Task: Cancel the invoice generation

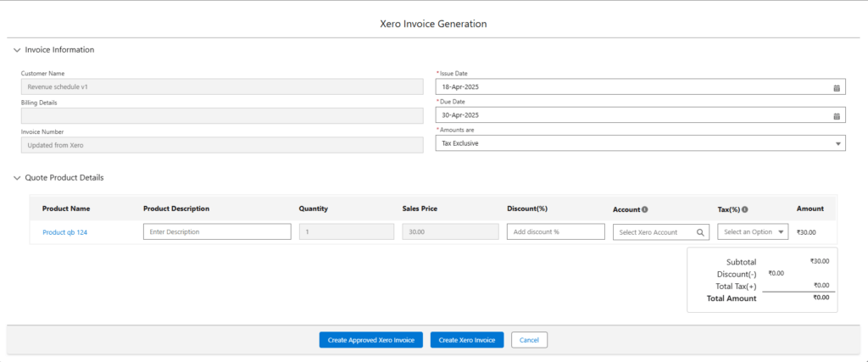Action: (x=529, y=340)
